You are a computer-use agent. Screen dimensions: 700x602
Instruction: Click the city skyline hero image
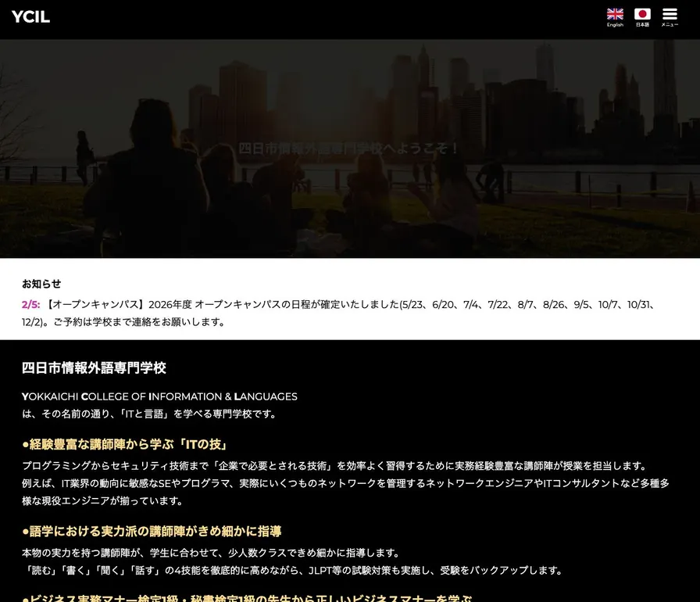pos(350,149)
